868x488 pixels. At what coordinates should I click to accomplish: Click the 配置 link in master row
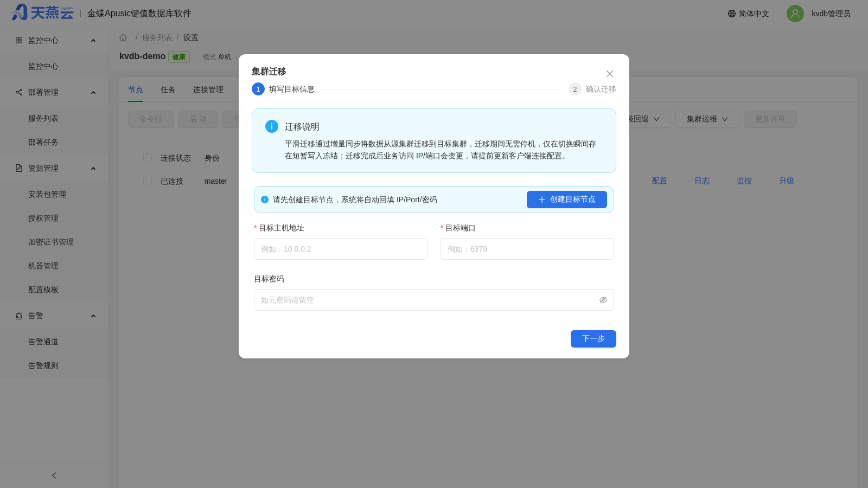point(660,181)
